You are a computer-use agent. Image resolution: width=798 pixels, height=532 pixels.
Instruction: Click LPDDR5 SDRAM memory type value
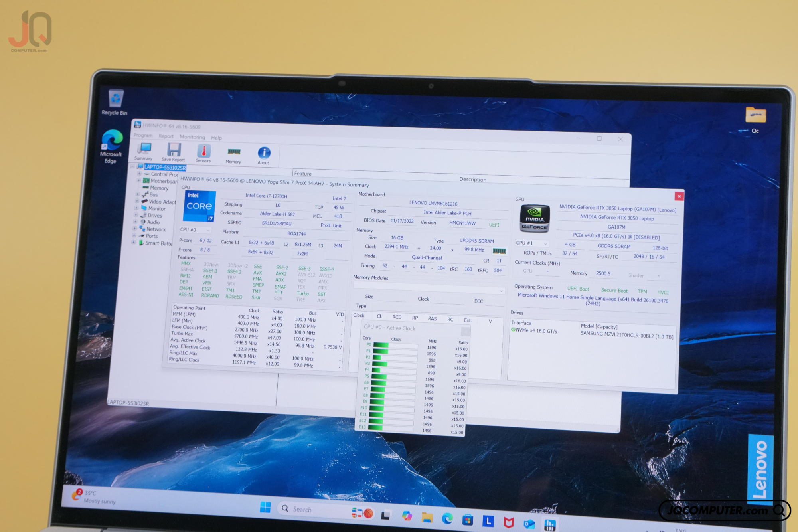[477, 241]
